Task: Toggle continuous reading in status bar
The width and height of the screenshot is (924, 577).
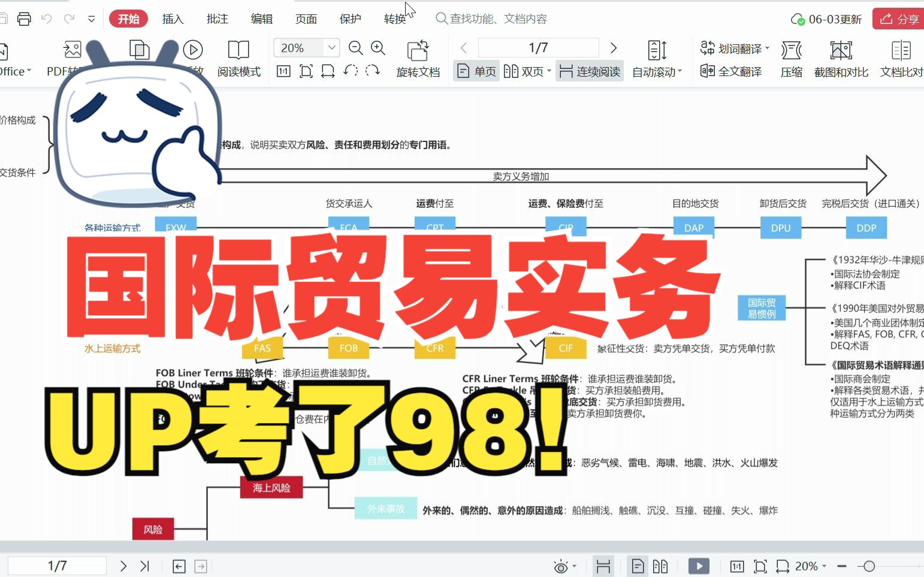Action: click(603, 566)
